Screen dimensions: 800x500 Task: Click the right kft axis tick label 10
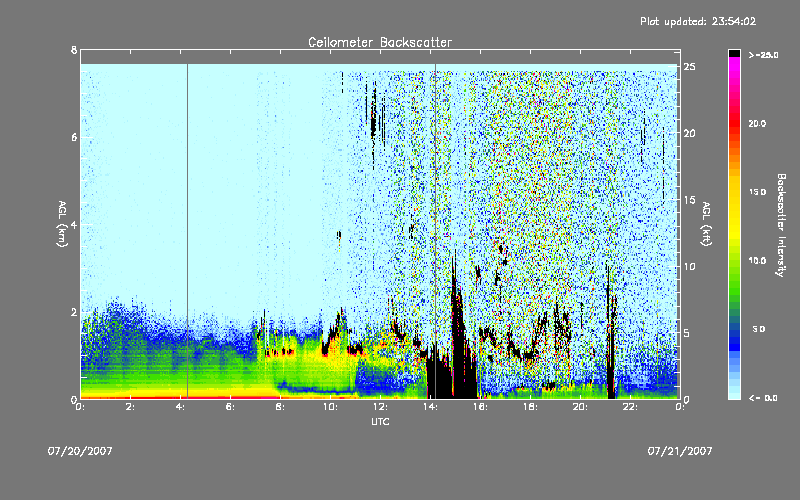(x=689, y=267)
